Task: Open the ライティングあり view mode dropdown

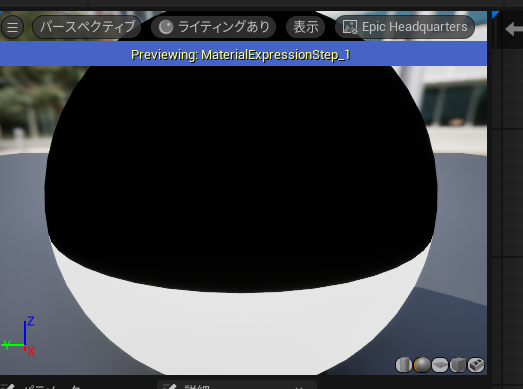Action: tap(213, 27)
